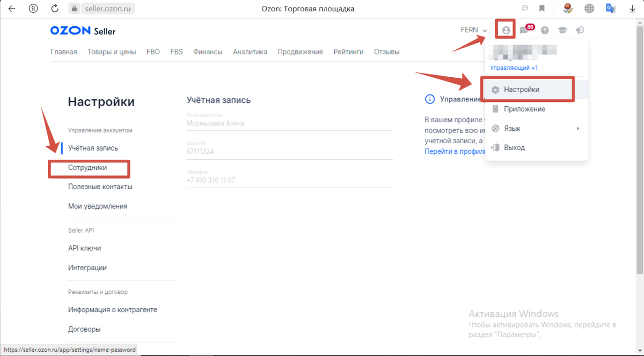
Task: Open Информация о контрагенте section
Action: click(113, 310)
